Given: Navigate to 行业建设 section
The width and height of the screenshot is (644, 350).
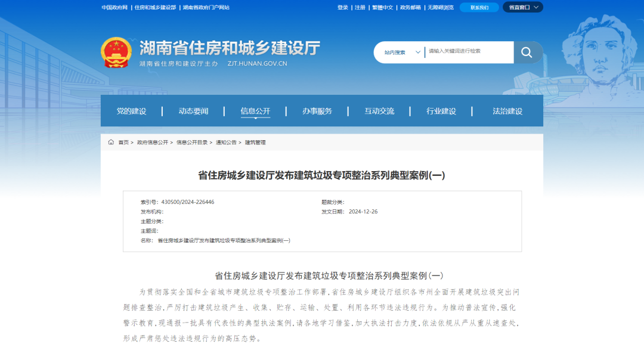Looking at the screenshot, I should (441, 111).
